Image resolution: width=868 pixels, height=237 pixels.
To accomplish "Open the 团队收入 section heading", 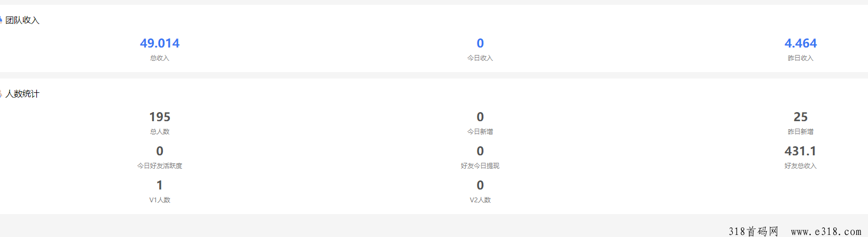I will tap(22, 20).
